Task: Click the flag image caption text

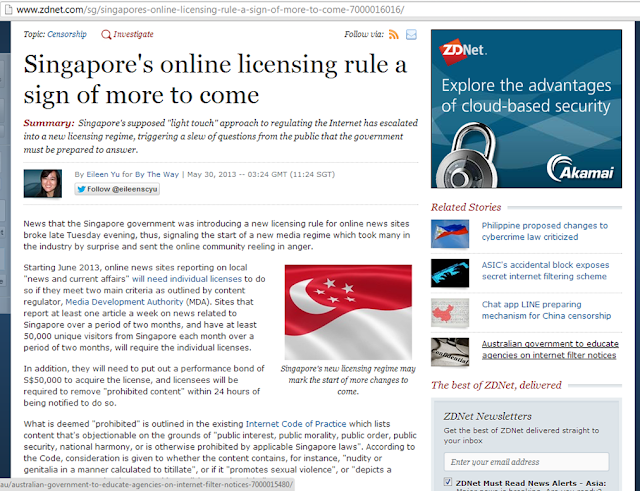Action: point(348,380)
